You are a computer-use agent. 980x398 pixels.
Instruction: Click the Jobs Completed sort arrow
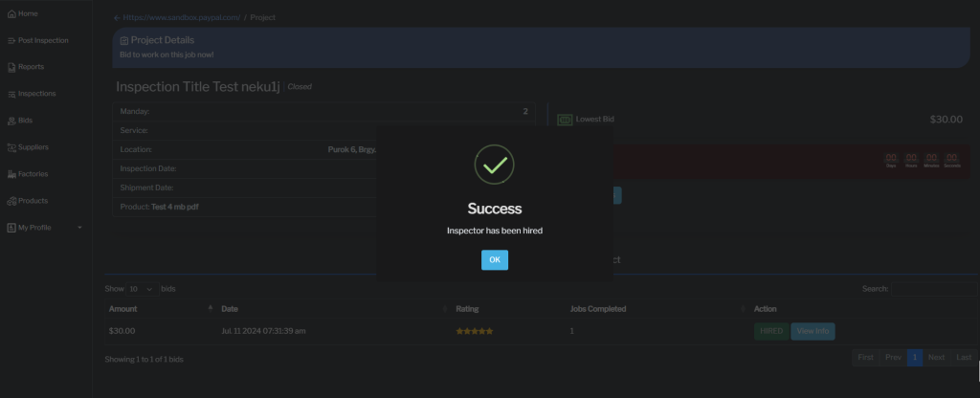[x=743, y=309]
